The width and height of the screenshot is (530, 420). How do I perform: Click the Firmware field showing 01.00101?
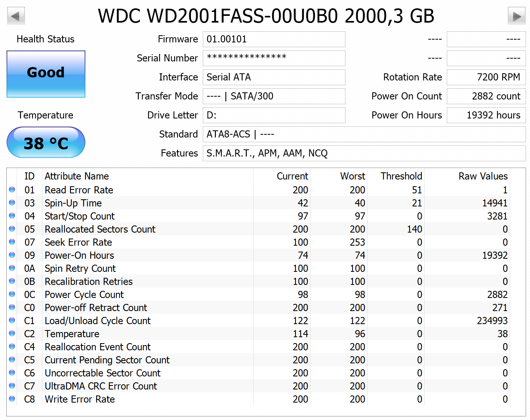(274, 39)
